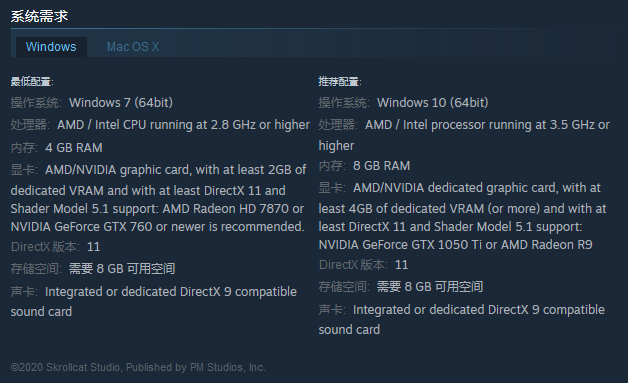Click recommended 存储空间 8 GB line
The image size is (628, 383).
[401, 287]
